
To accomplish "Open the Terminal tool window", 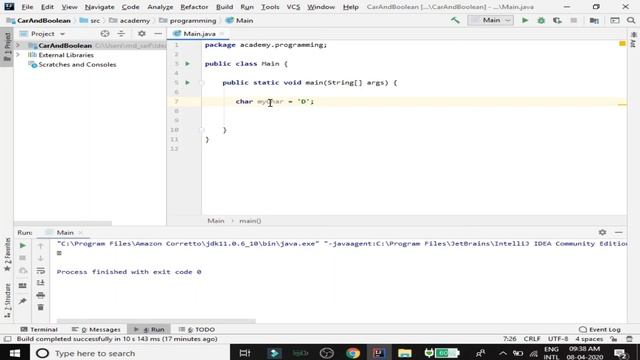I will (x=39, y=329).
